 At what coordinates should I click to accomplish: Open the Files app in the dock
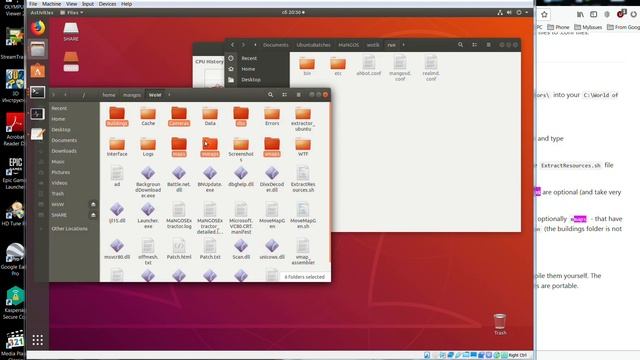tap(38, 49)
